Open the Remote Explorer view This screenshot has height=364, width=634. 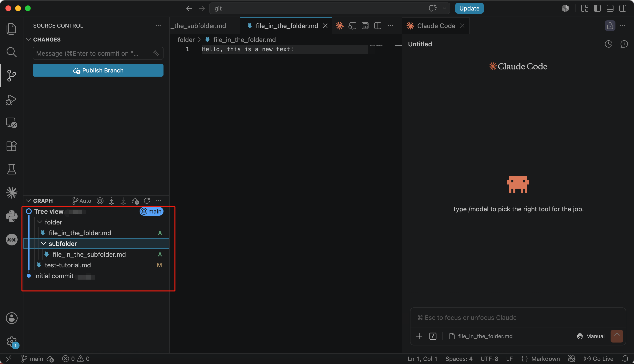[11, 123]
